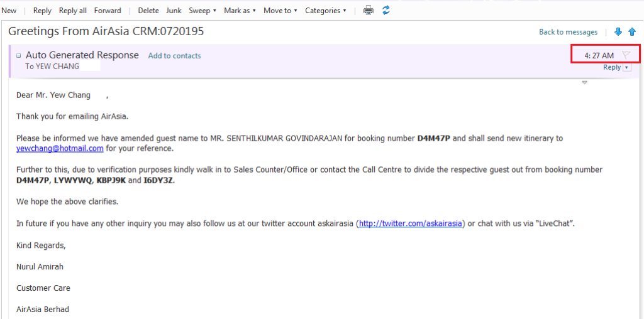Open the Sweep dropdown menu
Image resolution: width=644 pixels, height=319 pixels.
203,11
